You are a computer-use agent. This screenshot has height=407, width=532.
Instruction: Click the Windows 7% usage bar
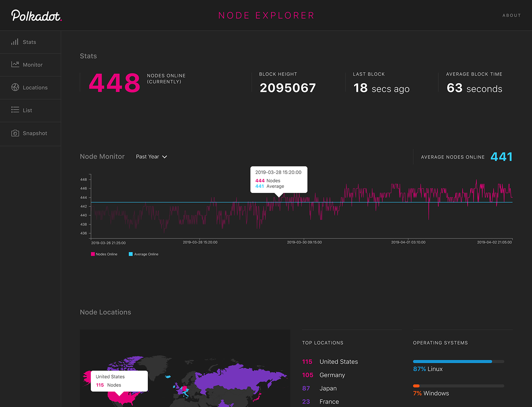tap(458, 386)
